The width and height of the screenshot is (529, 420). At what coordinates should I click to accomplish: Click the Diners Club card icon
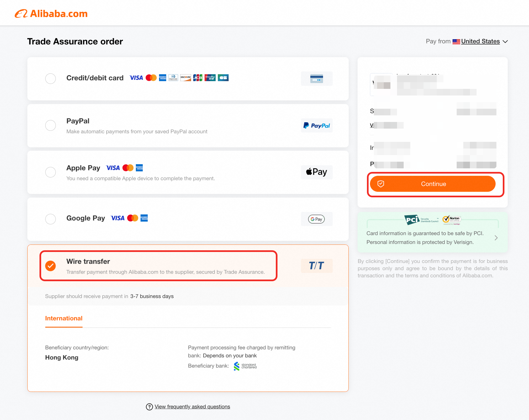tap(173, 78)
